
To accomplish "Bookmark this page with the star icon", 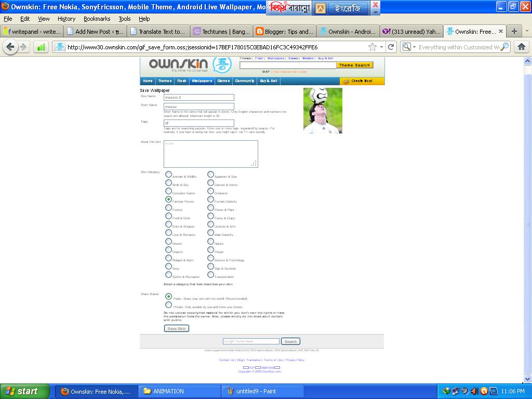I will (372, 47).
